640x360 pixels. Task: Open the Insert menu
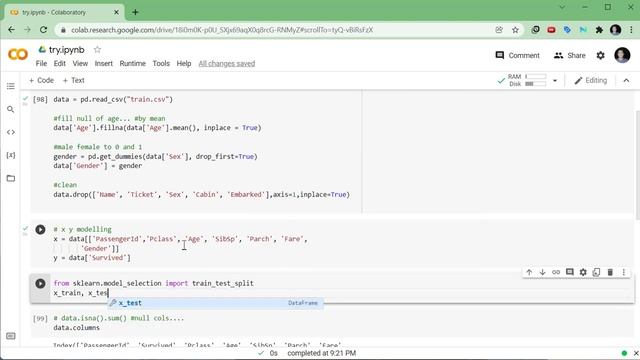coord(104,64)
